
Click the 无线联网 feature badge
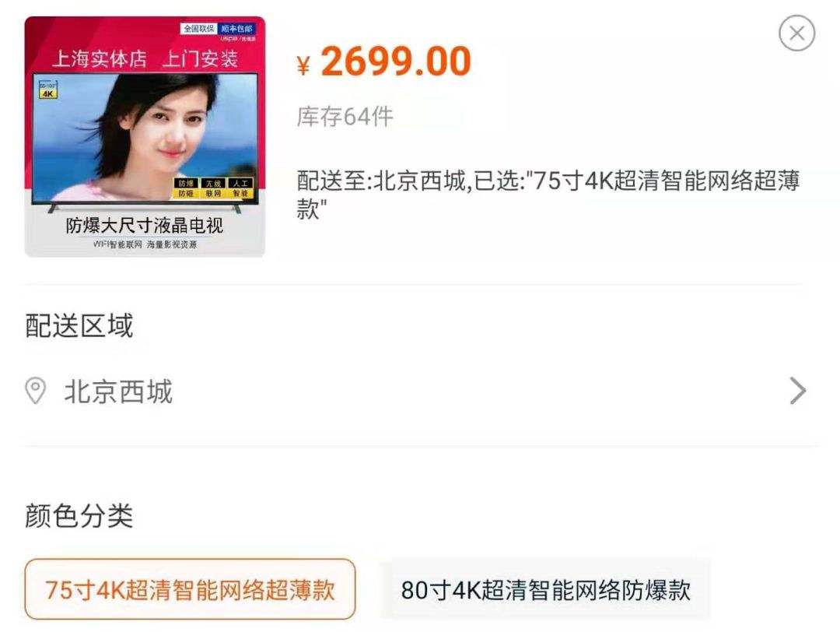pos(213,188)
